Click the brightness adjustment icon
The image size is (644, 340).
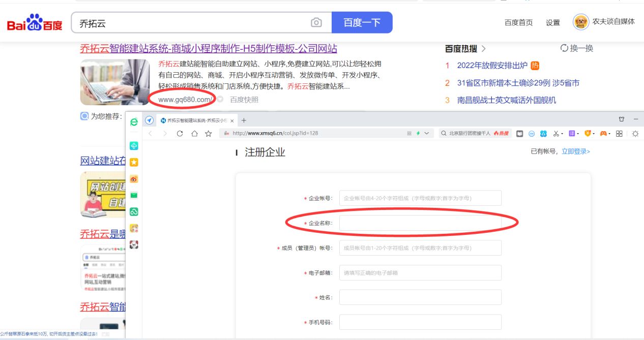(635, 133)
